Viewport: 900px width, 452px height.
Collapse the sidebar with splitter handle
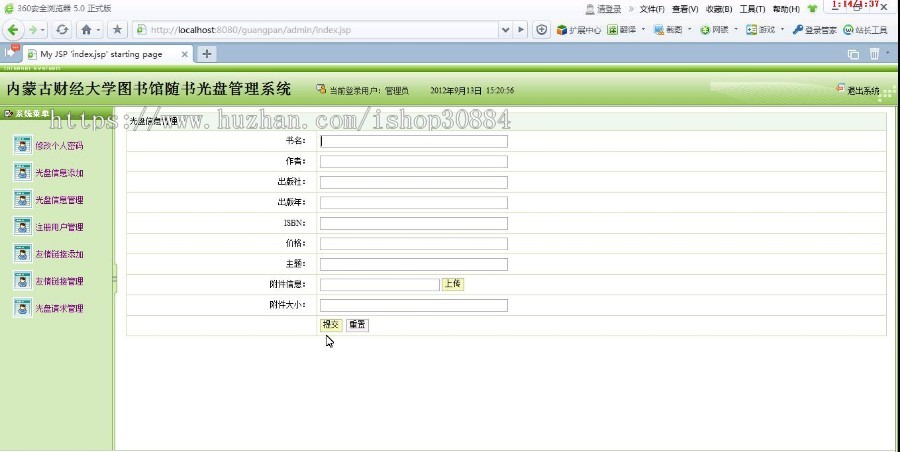pos(115,279)
